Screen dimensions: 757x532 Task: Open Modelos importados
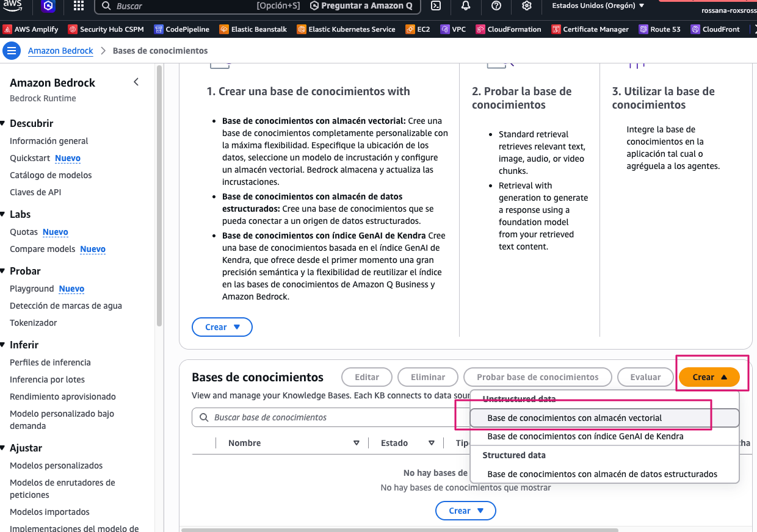click(x=49, y=512)
